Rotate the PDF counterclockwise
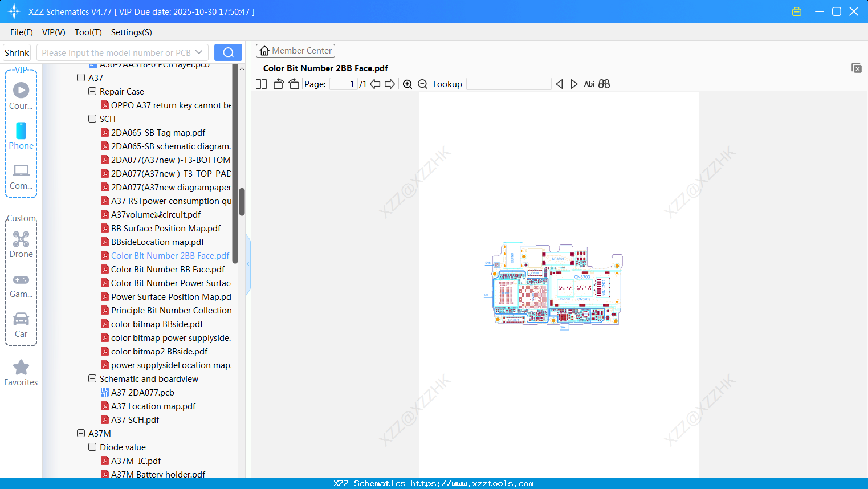This screenshot has width=868, height=489. pos(278,84)
